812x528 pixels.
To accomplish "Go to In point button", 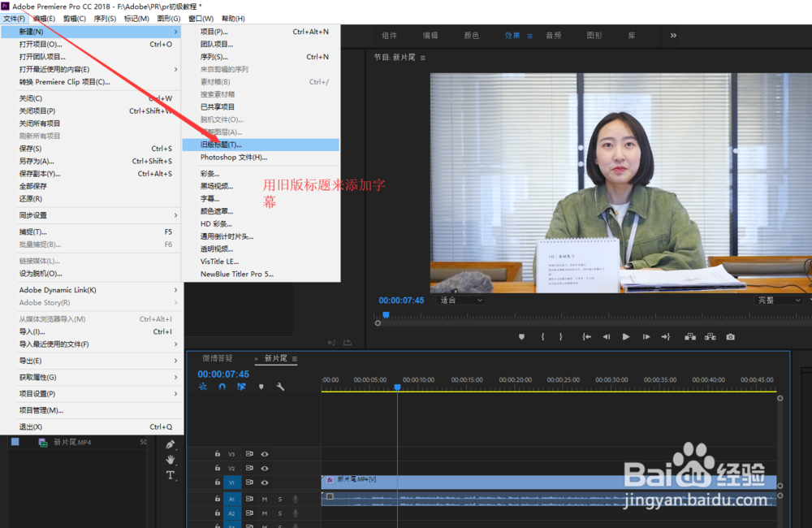I will 586,337.
